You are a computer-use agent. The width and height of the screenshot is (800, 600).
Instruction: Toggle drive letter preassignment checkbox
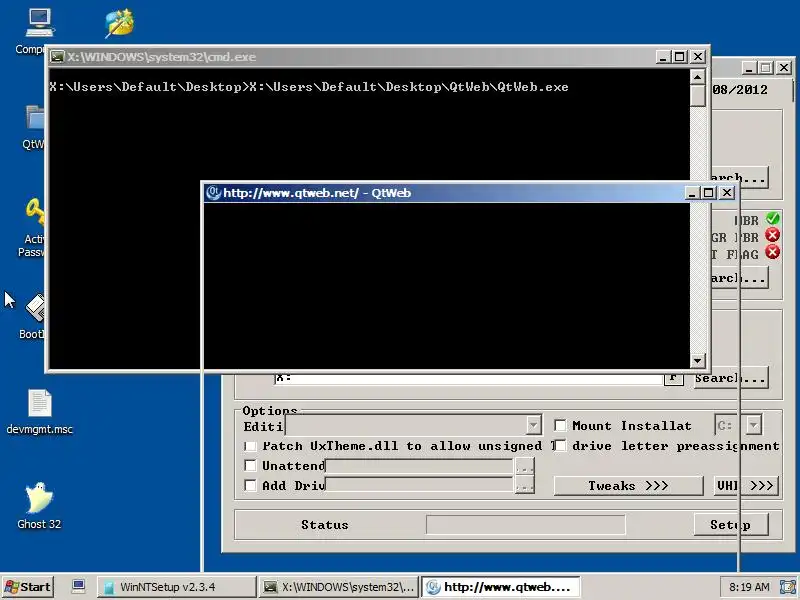coord(560,445)
